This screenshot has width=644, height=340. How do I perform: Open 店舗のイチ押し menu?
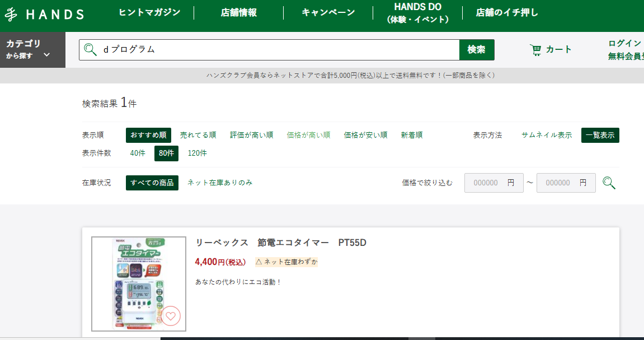[507, 13]
